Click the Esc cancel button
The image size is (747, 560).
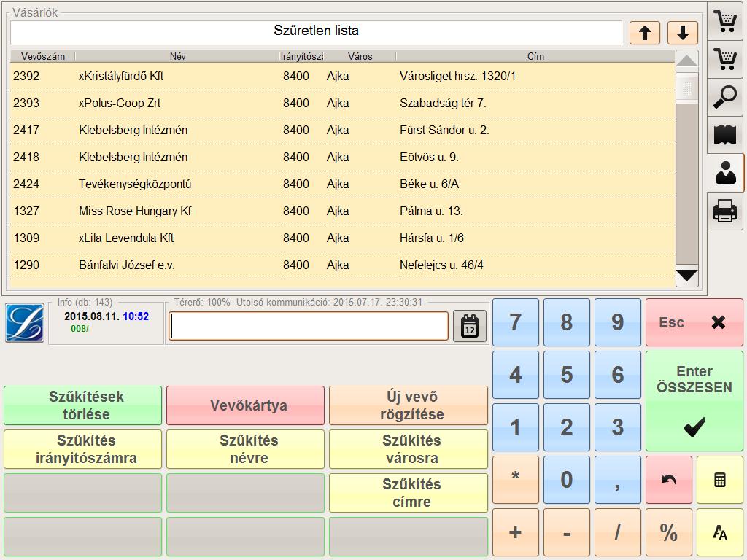pos(694,322)
